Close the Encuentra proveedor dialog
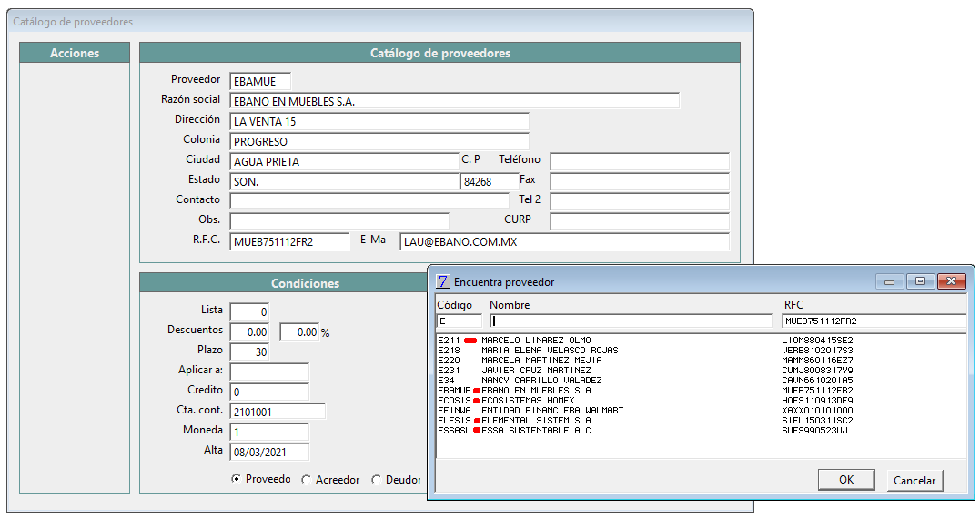The image size is (980, 520). pos(951,281)
